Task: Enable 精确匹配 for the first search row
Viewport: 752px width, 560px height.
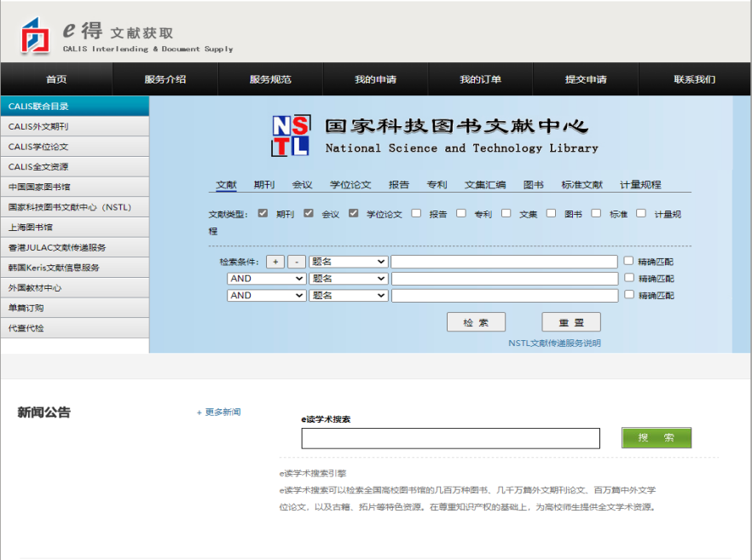Action: click(x=628, y=261)
